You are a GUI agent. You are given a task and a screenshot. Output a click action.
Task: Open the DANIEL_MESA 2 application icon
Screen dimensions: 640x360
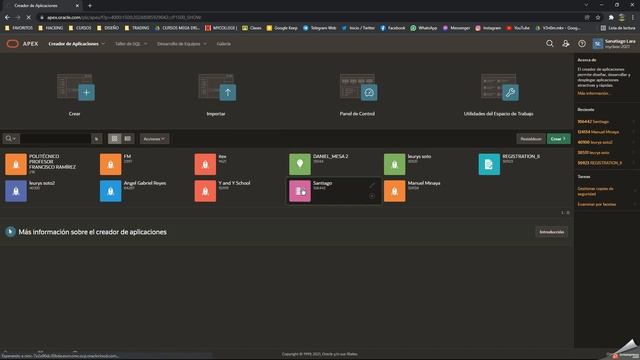pyautogui.click(x=300, y=164)
